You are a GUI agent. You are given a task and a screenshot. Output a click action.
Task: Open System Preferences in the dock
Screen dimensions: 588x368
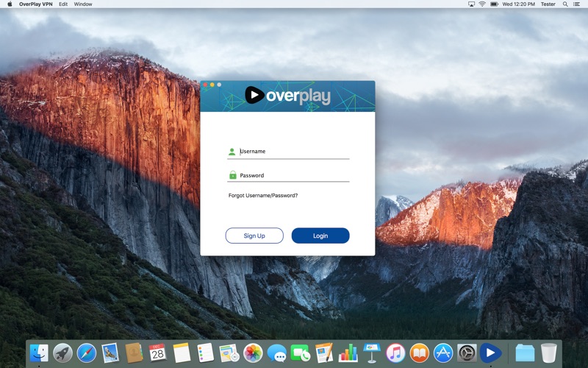[467, 353]
